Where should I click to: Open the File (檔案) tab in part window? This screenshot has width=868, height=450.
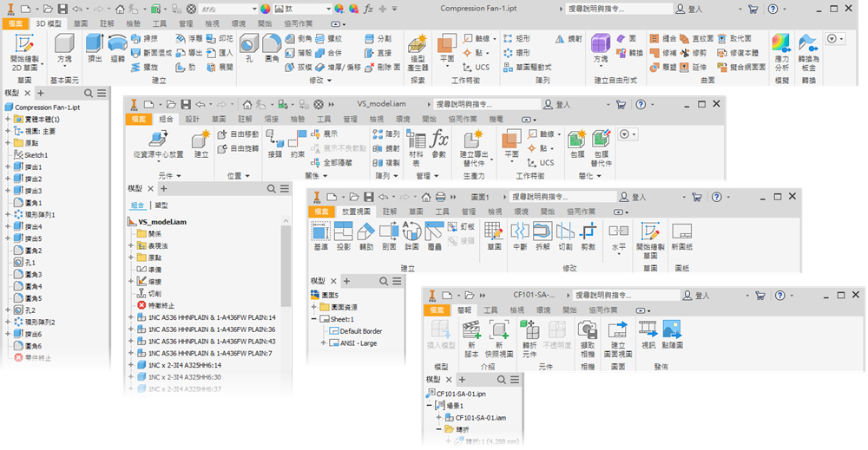[x=16, y=23]
